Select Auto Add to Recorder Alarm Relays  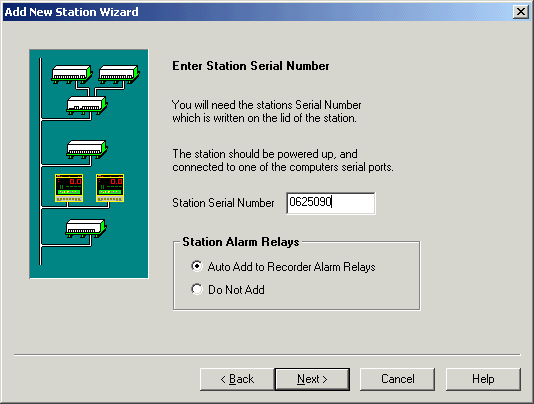pos(197,266)
